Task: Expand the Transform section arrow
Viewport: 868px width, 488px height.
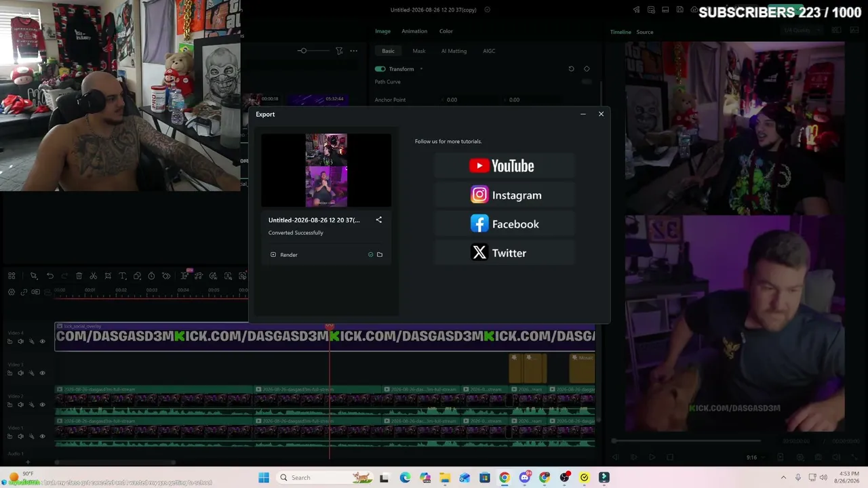Action: [x=421, y=69]
